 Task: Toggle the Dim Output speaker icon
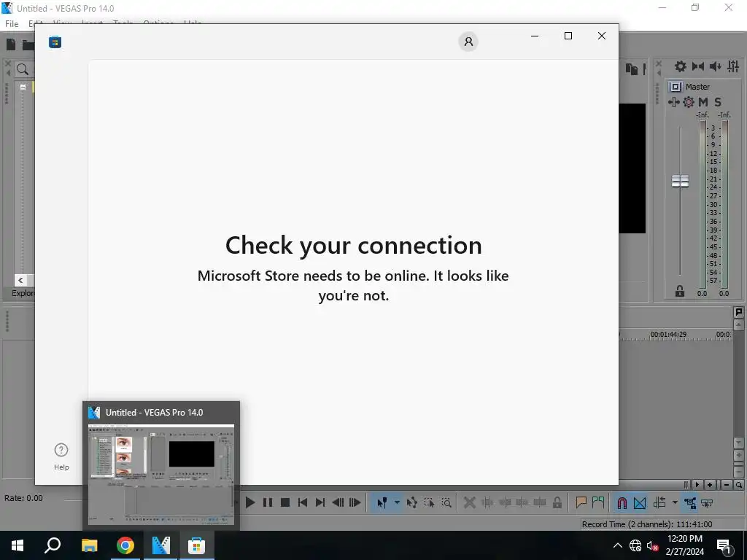click(x=716, y=66)
